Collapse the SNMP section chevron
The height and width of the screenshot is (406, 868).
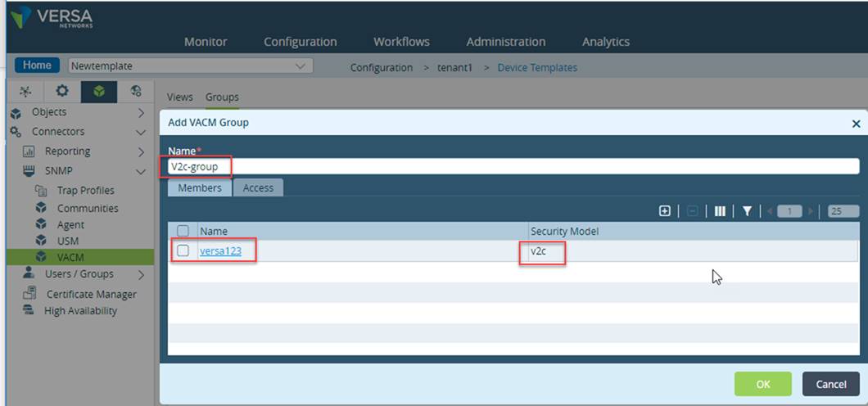(141, 171)
